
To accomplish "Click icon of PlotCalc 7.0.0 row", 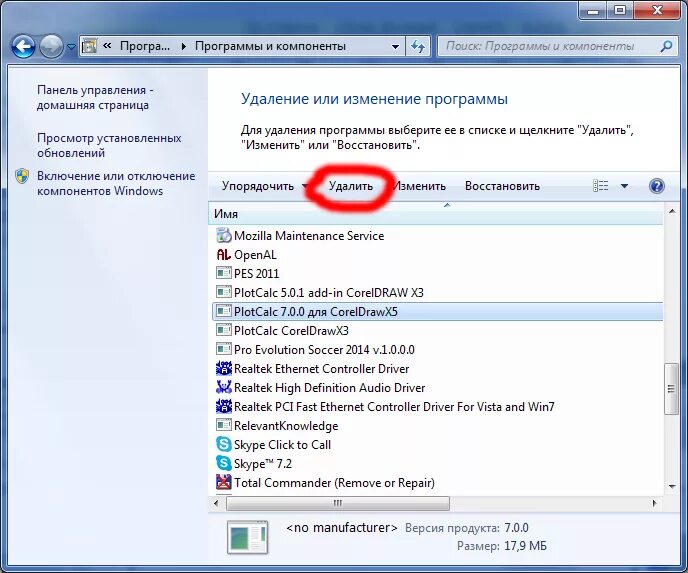I will (224, 311).
